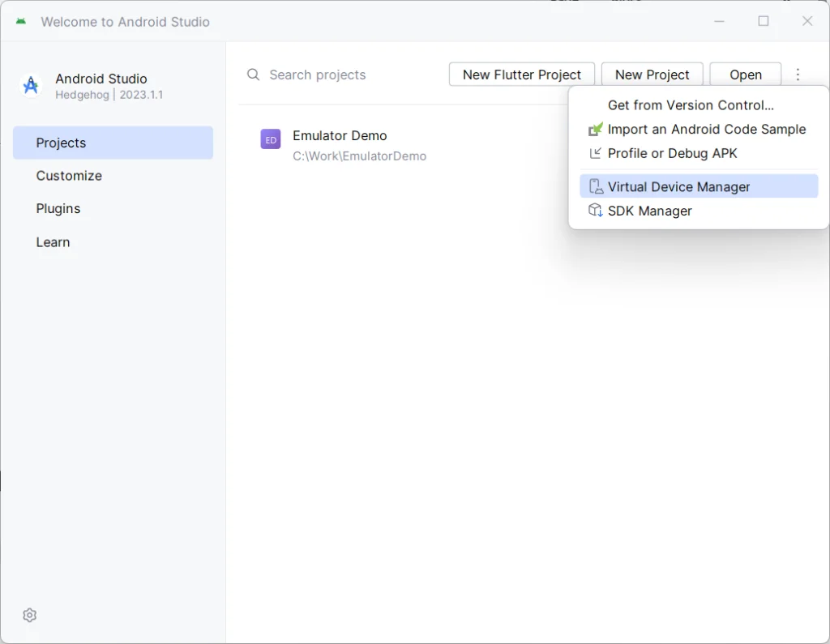Click the Virtual Device Manager phone icon
This screenshot has height=644, width=830.
(x=596, y=186)
